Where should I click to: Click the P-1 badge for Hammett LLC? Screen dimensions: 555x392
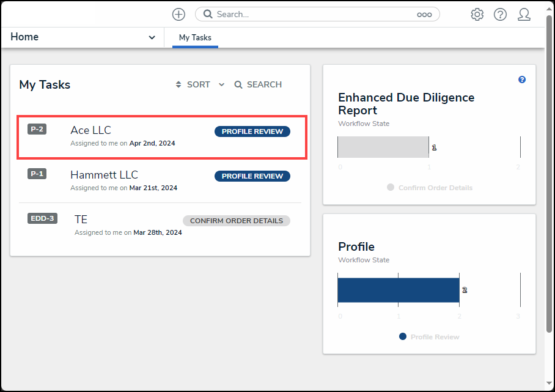37,173
